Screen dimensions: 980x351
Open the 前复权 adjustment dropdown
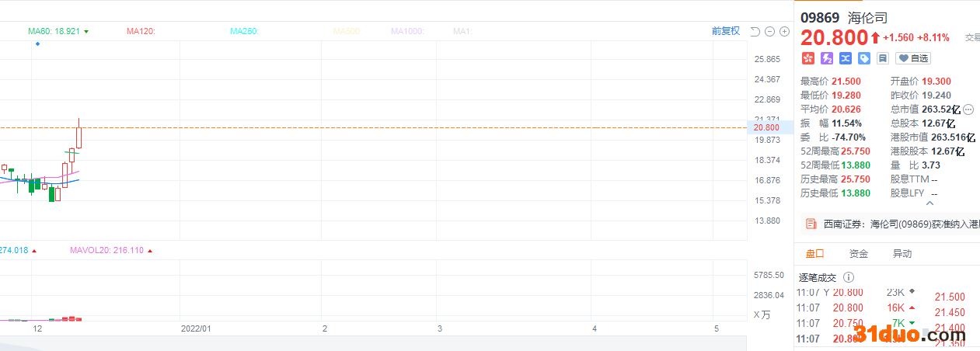tap(725, 31)
